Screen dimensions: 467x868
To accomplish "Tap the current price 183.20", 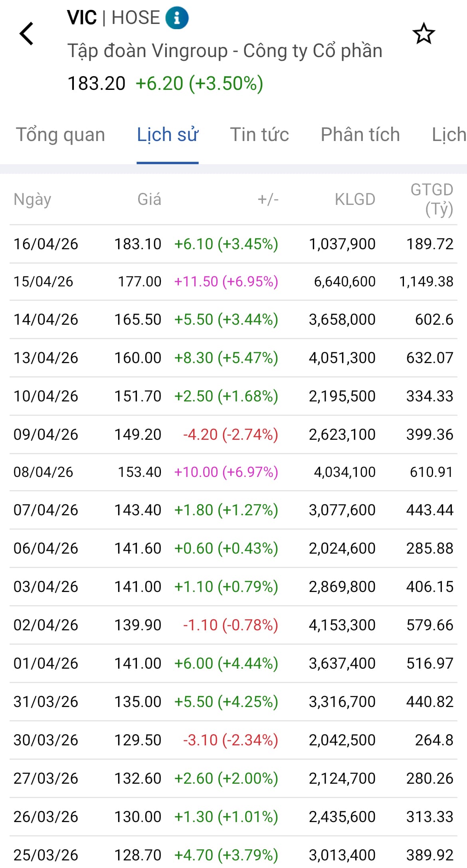I will click(97, 83).
